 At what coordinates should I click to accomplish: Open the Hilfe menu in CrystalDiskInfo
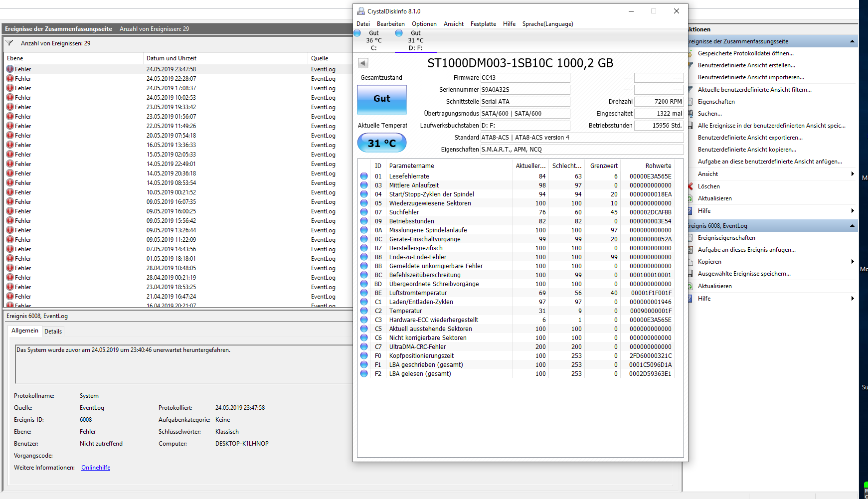509,24
